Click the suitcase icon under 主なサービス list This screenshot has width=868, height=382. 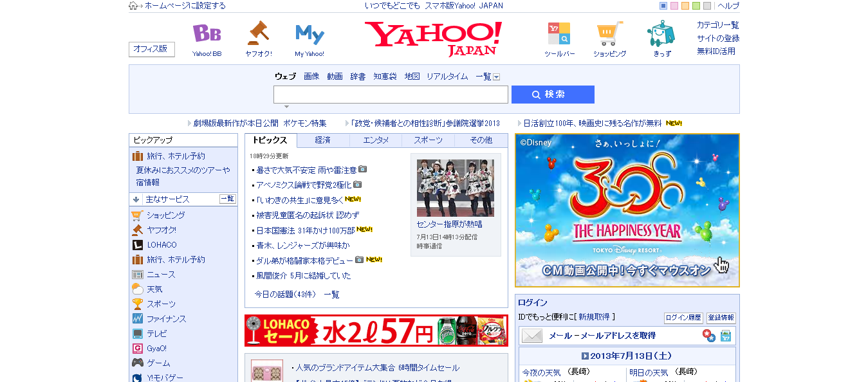click(137, 260)
